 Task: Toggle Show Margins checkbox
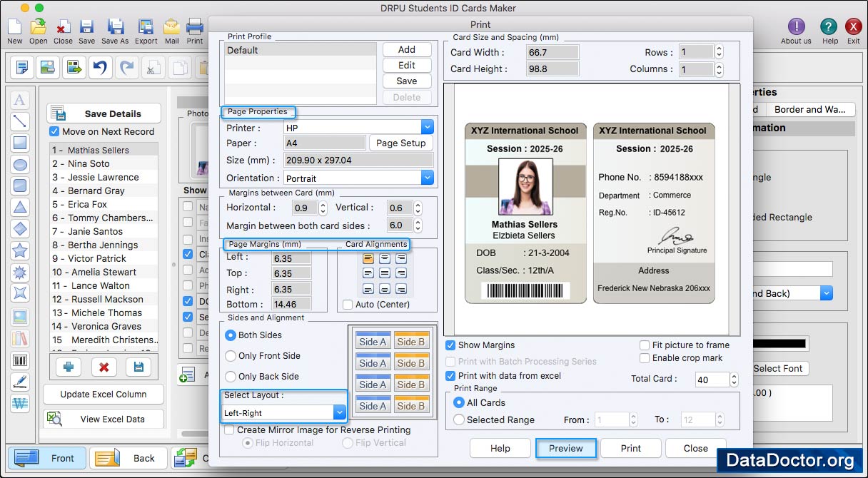pyautogui.click(x=450, y=345)
